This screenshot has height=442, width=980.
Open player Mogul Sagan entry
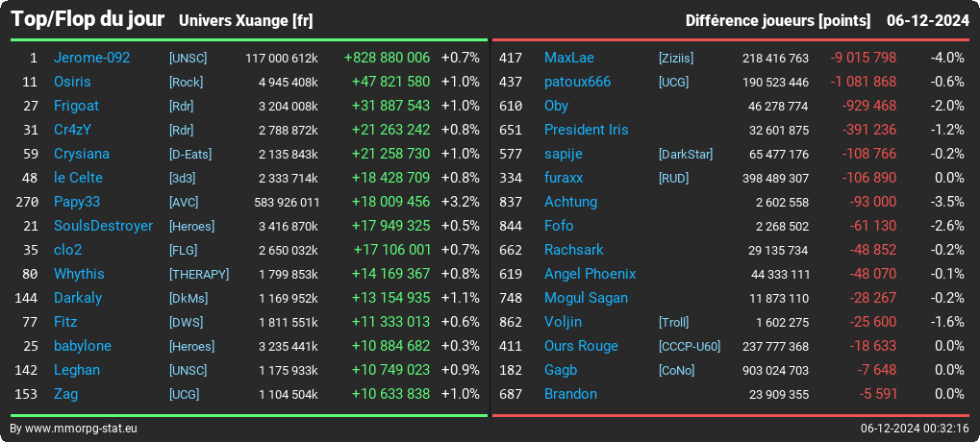click(587, 299)
